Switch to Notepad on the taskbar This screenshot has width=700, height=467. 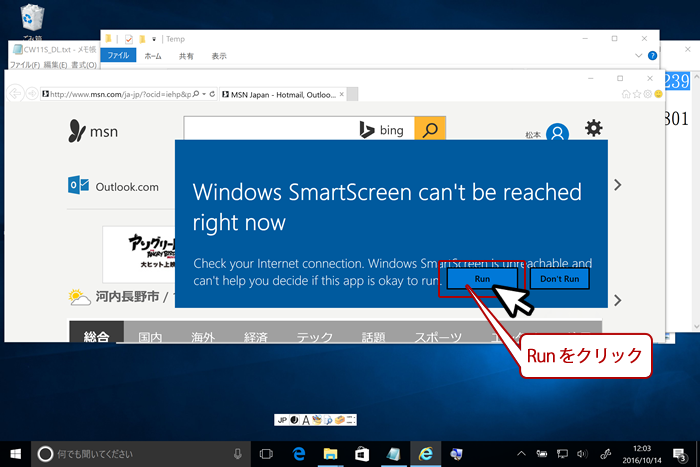[x=393, y=454]
